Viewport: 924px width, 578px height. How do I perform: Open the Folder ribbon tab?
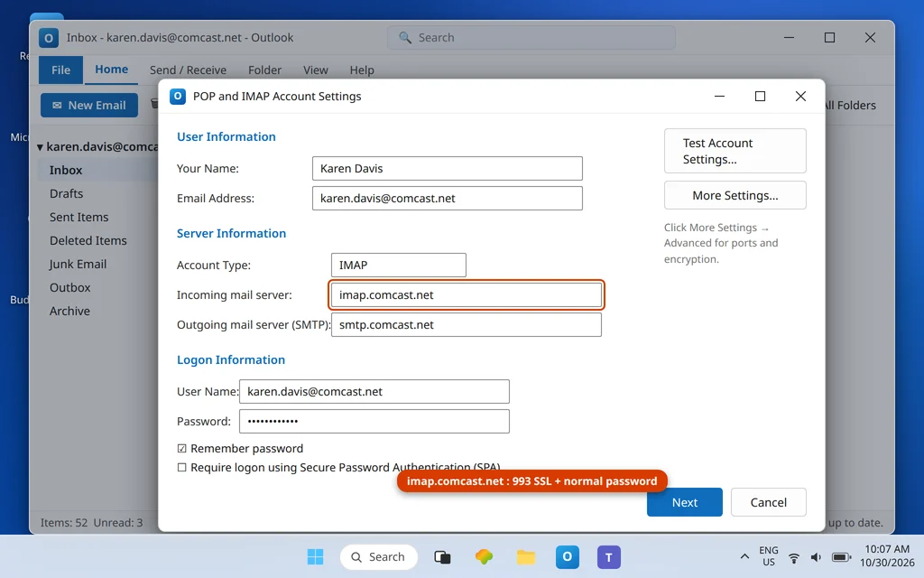pyautogui.click(x=264, y=70)
